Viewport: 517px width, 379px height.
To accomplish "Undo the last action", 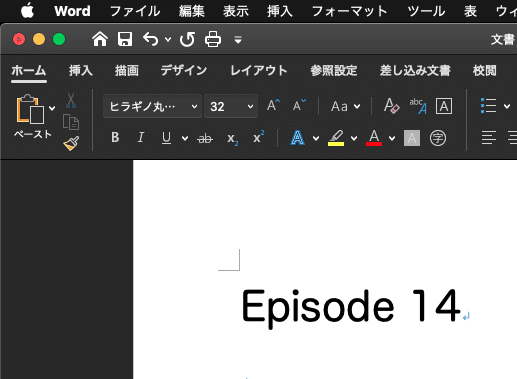I will coord(150,39).
